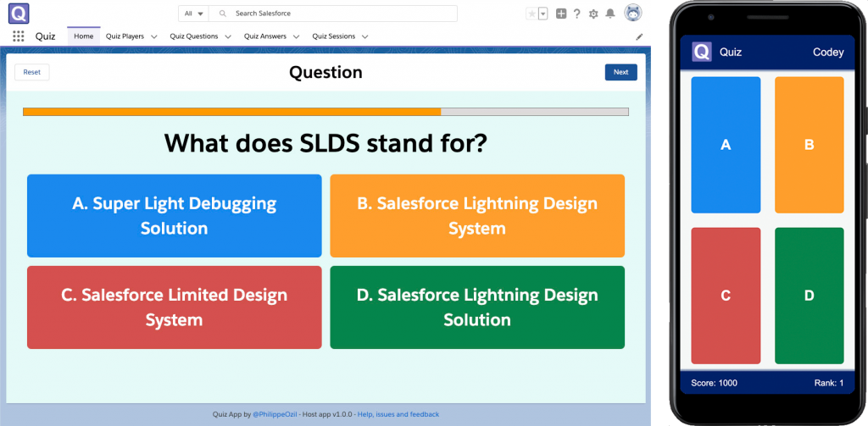Tap the red C button on phone
The height and width of the screenshot is (426, 868).
pos(726,296)
